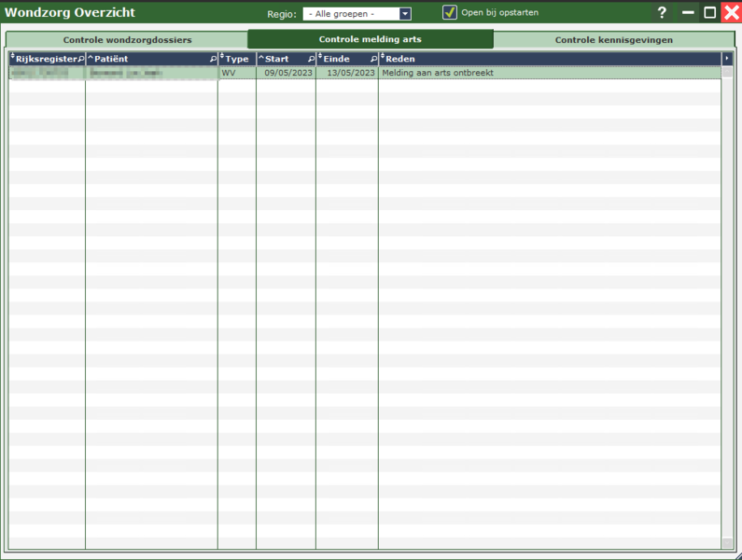Open the help question mark icon
This screenshot has width=742, height=560.
662,13
